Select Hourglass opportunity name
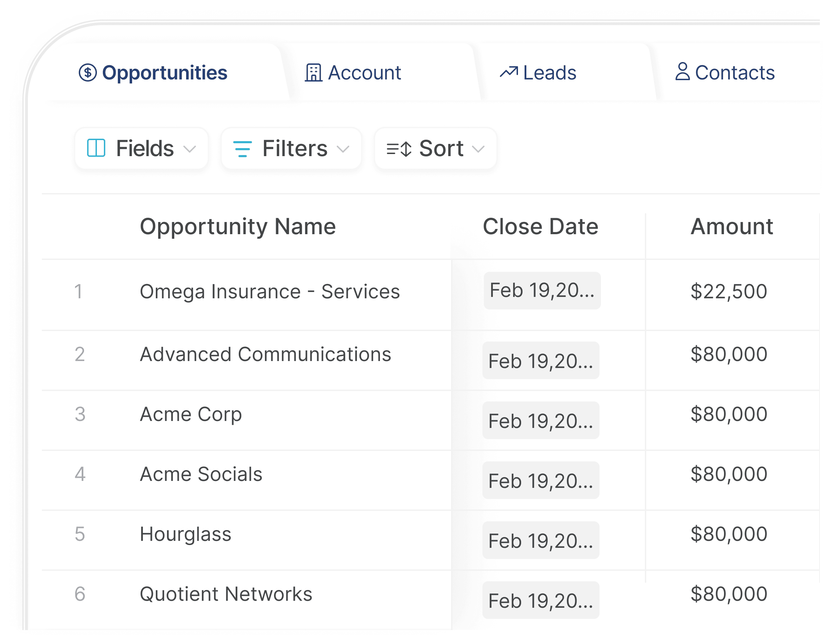 (186, 535)
